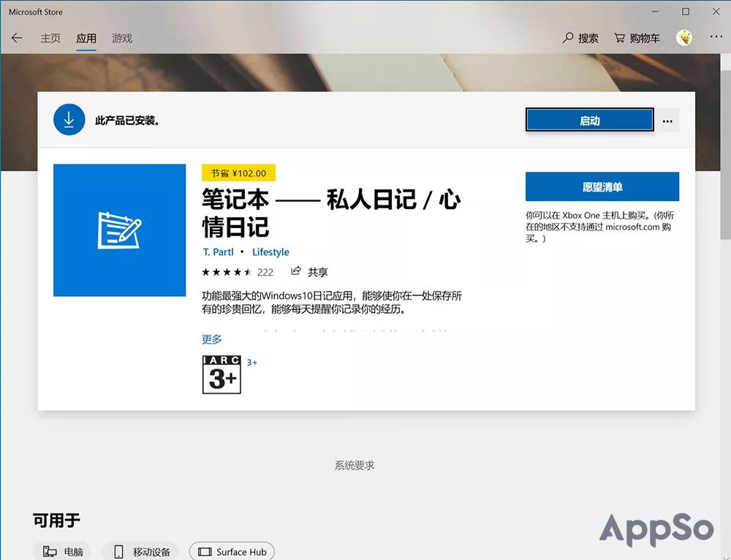Click the installed download arrow icon

(69, 119)
